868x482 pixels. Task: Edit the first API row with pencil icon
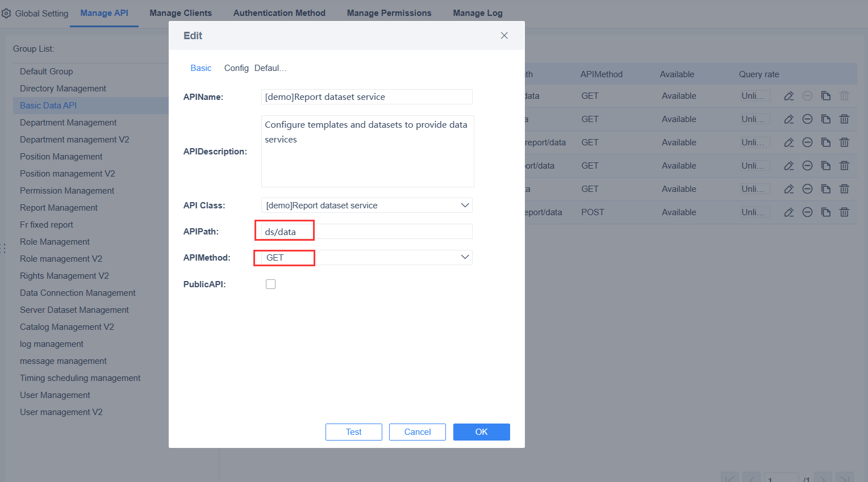[x=788, y=95]
